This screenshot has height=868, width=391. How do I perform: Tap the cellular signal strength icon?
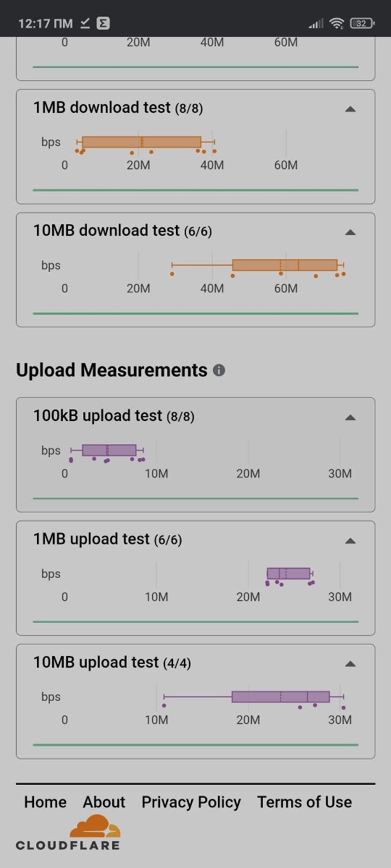click(x=316, y=24)
